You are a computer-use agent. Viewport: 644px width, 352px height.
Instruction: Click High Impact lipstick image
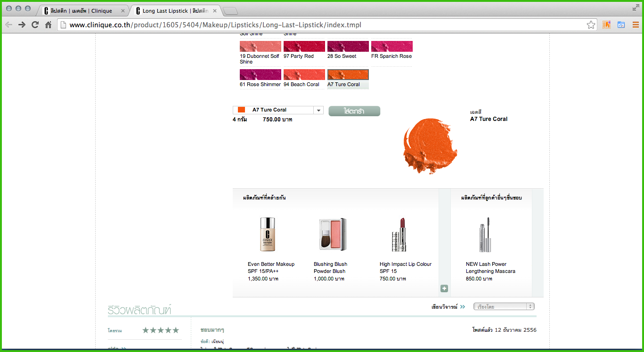399,234
